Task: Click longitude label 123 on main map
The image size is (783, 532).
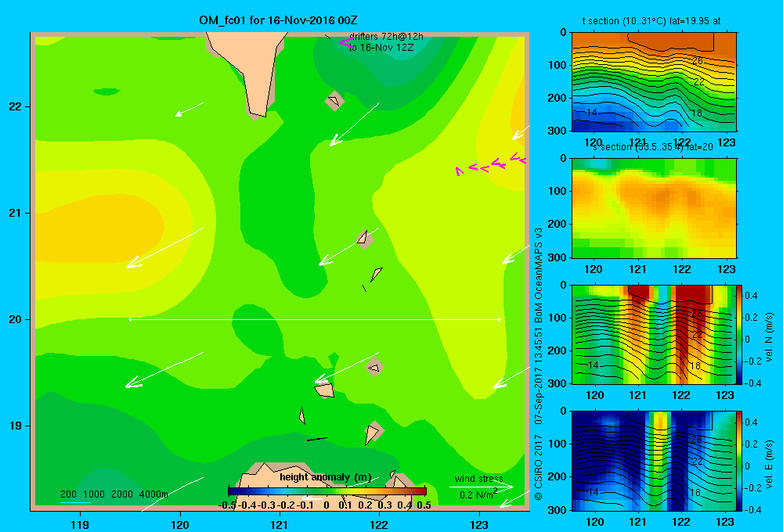Action: 479,524
